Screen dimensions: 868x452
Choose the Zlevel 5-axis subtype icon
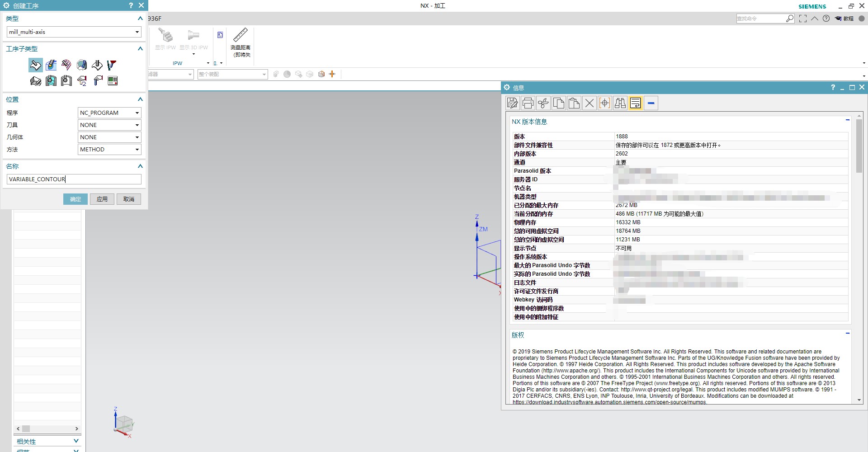coord(112,65)
